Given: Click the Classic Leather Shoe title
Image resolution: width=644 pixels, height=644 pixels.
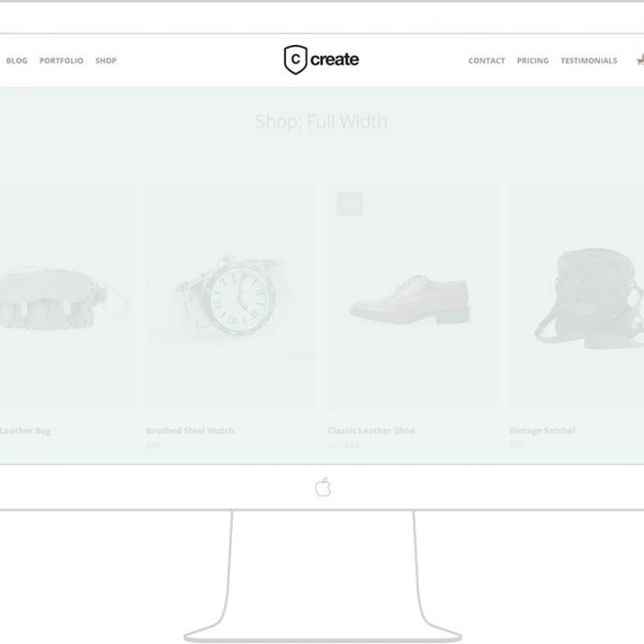Looking at the screenshot, I should [372, 431].
